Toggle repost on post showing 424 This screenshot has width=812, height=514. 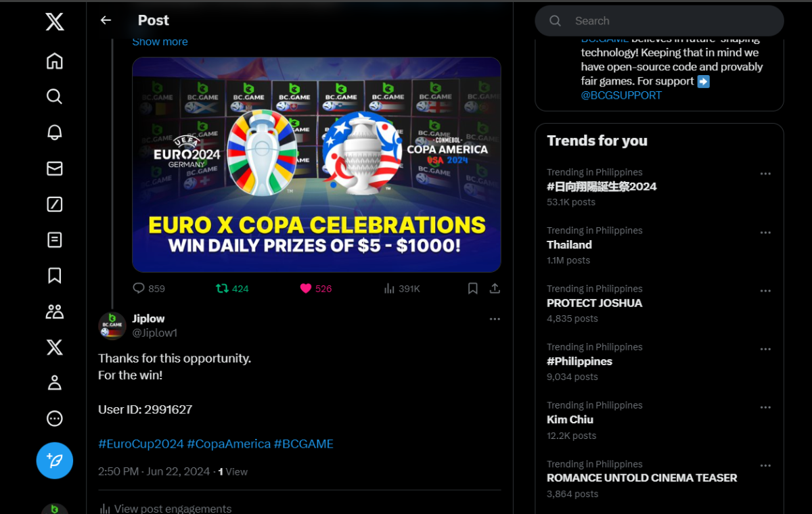coord(222,289)
